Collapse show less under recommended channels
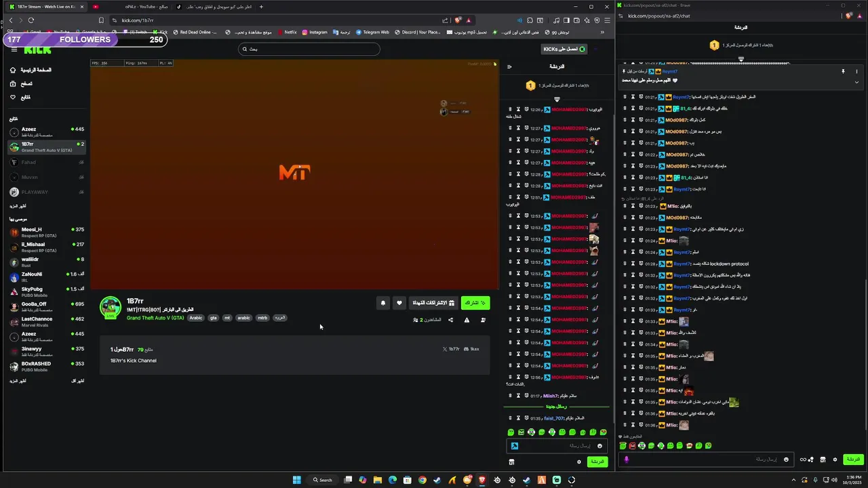The image size is (868, 488). click(x=78, y=381)
